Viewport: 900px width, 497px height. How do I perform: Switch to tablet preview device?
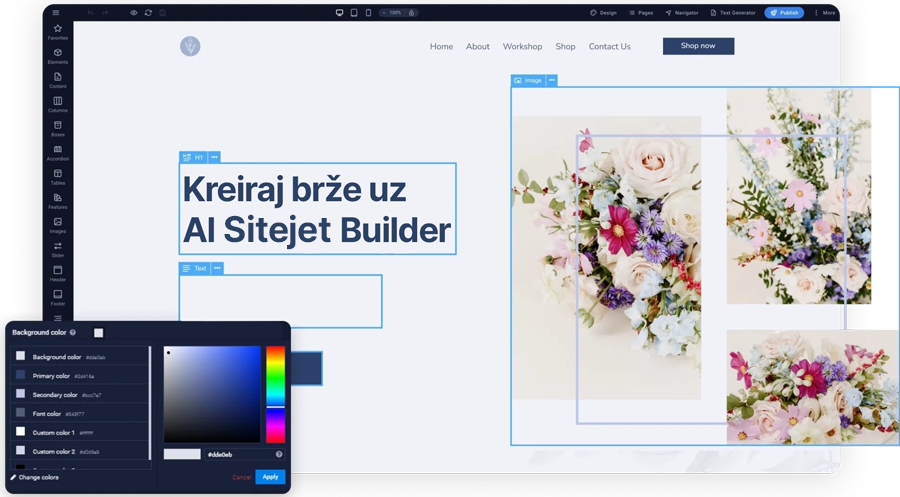[354, 13]
